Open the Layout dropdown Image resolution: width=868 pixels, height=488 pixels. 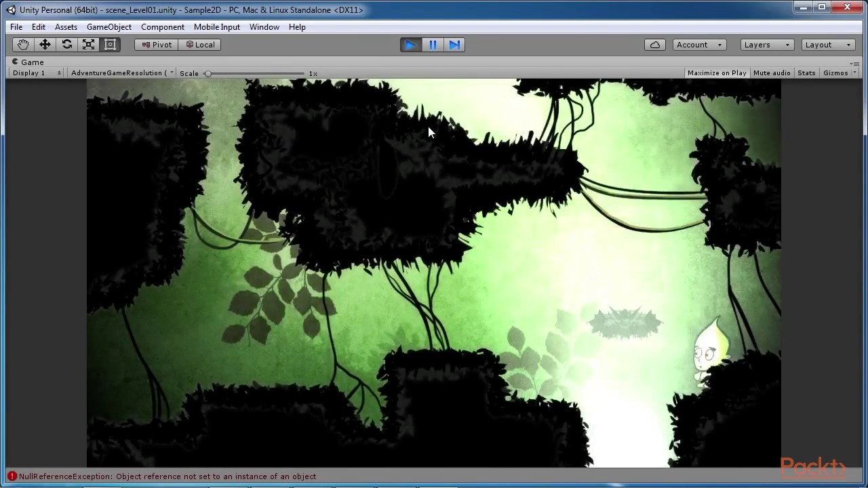coord(828,45)
